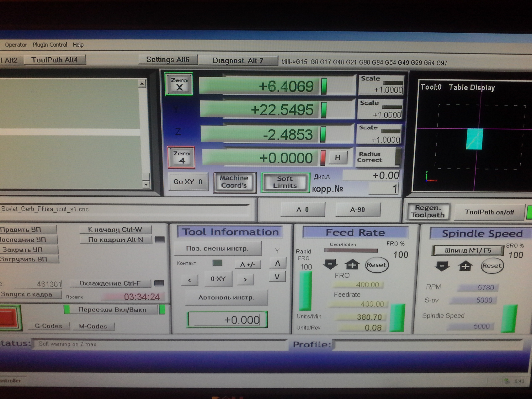The image size is (532, 399).
Task: Open the PlugIn Control menu
Action: (50, 45)
